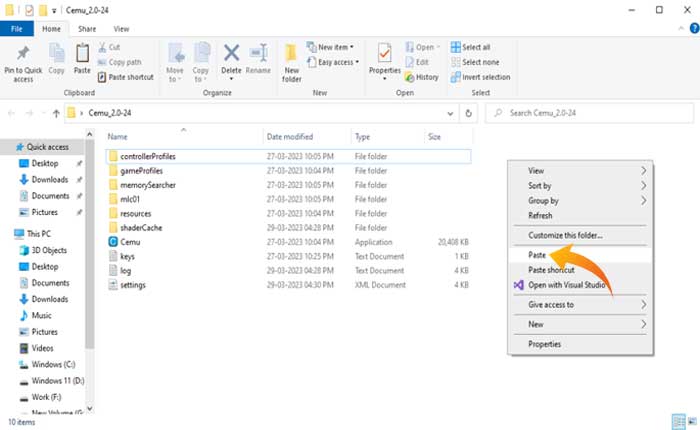
Task: Switch to the Share ribbon tab
Action: point(87,30)
